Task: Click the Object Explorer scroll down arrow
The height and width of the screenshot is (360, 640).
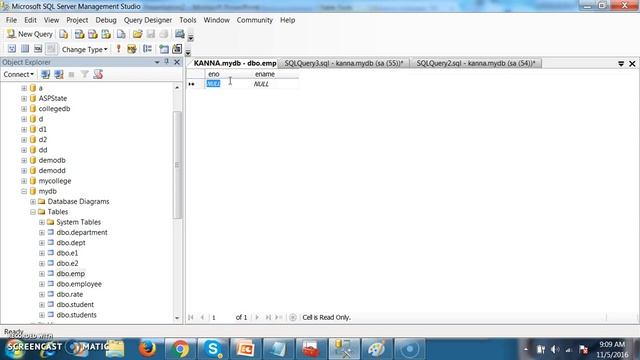Action: pos(177,318)
